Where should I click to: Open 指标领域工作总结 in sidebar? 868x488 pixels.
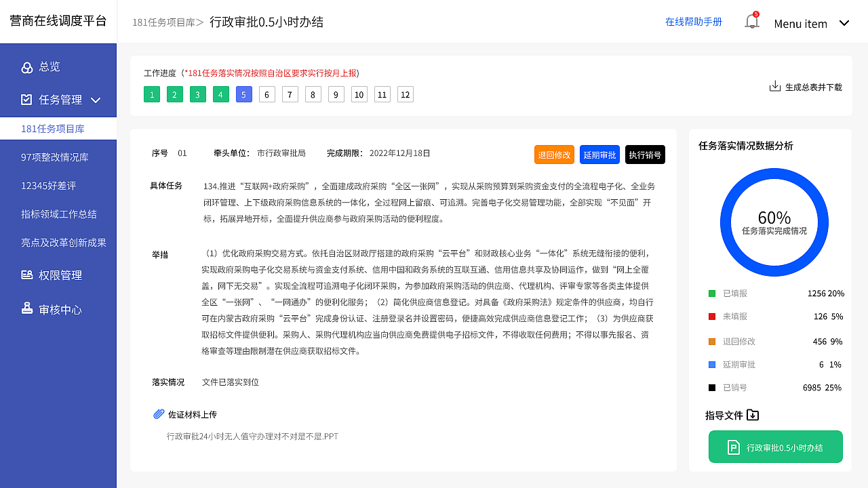(x=58, y=214)
